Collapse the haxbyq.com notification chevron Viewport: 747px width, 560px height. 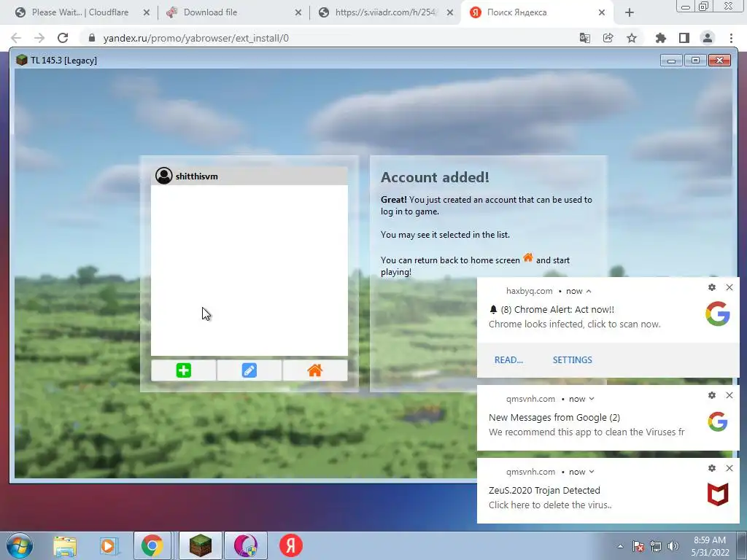589,291
